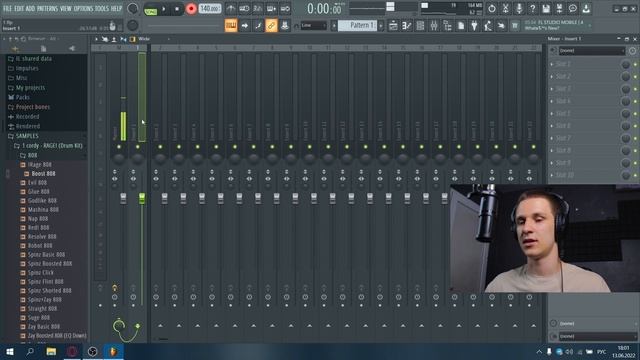The image size is (640, 360).
Task: Enable wait for input before recording
Action: (x=244, y=9)
